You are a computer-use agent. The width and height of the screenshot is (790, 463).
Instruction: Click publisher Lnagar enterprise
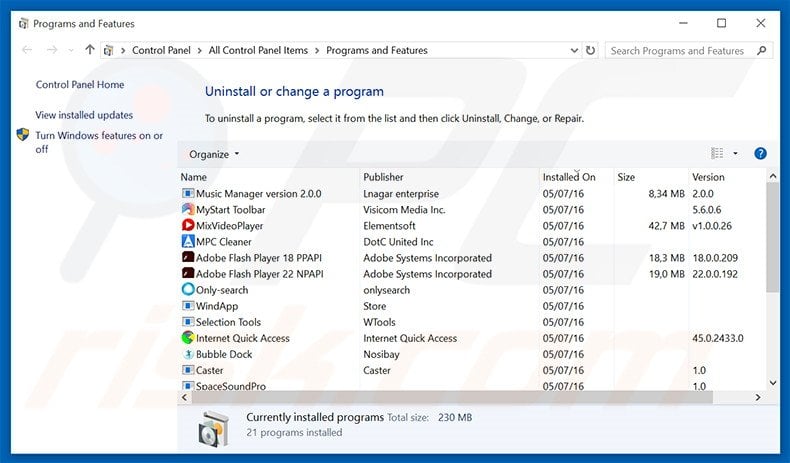[x=401, y=193]
